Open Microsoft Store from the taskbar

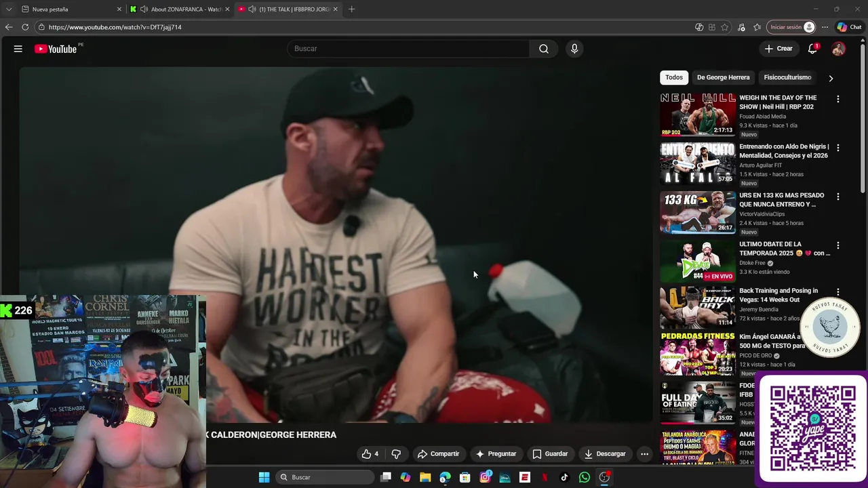tap(465, 477)
